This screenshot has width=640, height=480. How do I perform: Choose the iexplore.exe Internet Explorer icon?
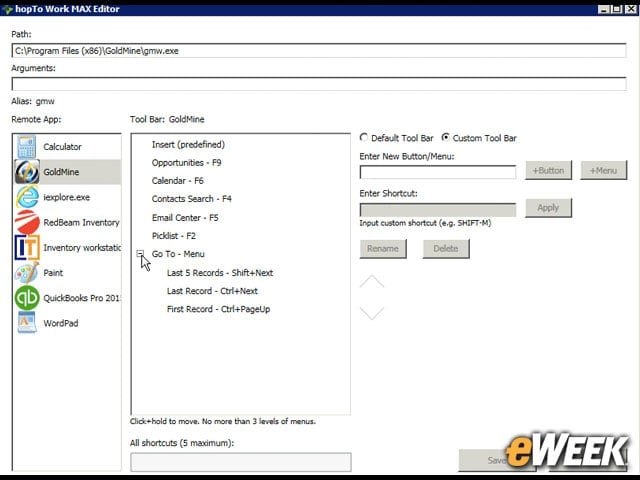(27, 197)
